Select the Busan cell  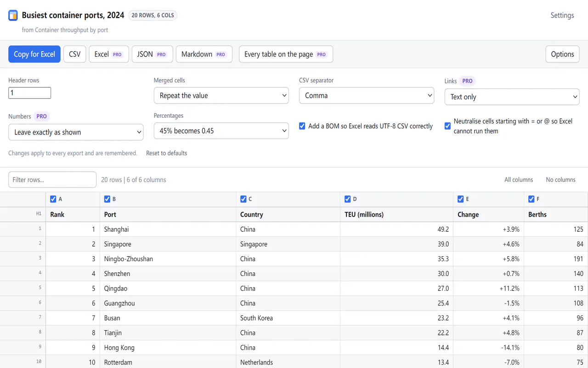[x=168, y=318]
